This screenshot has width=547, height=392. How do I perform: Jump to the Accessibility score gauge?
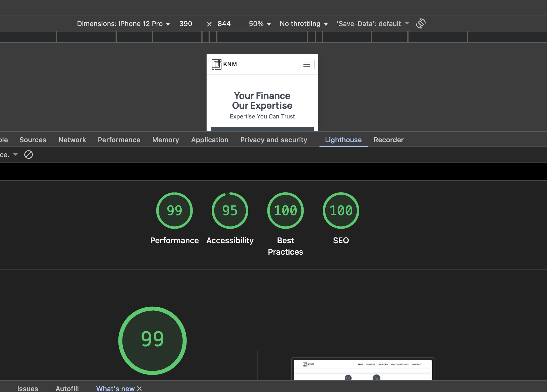(230, 211)
